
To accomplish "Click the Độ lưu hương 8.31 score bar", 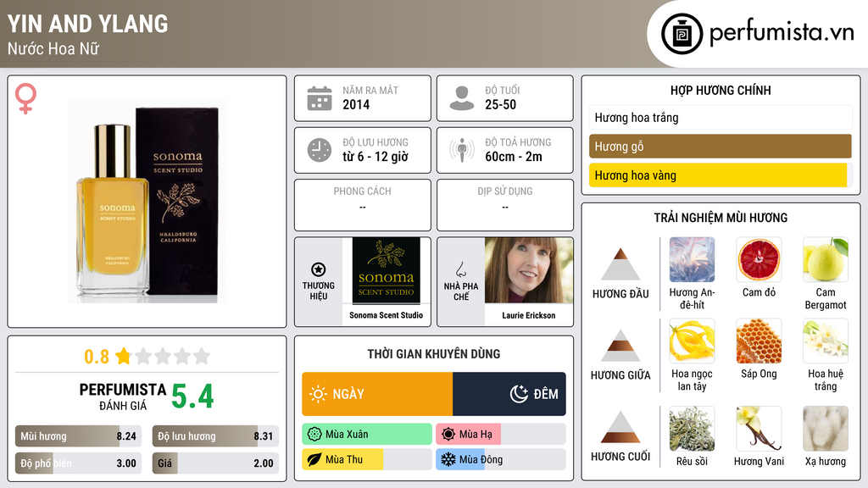I will point(215,436).
